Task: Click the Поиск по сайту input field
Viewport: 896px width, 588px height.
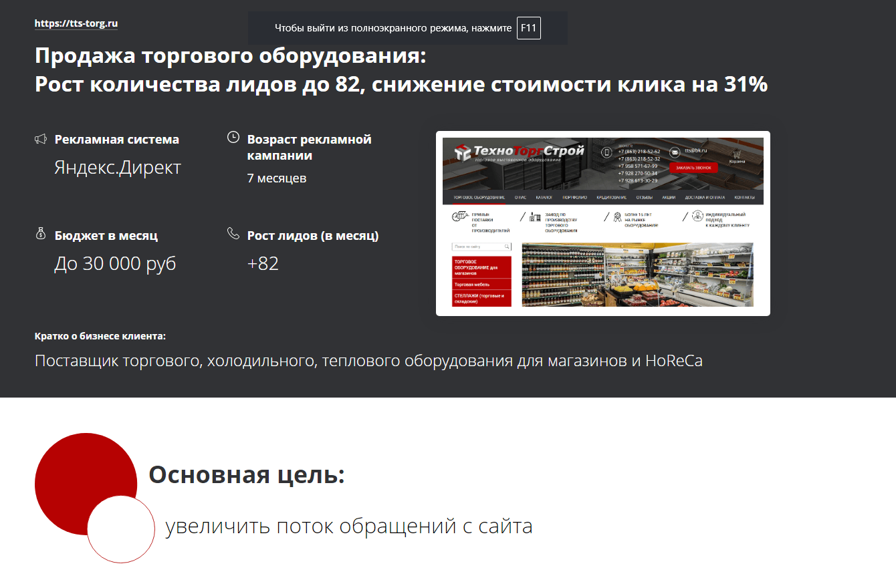Action: pyautogui.click(x=479, y=246)
